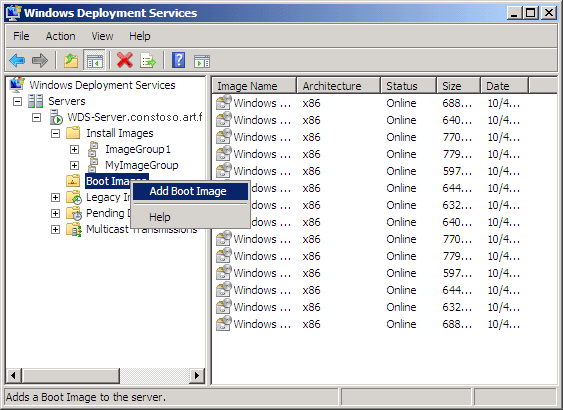Collapse the WDS-Server.constoso node
The image size is (563, 410).
point(36,117)
